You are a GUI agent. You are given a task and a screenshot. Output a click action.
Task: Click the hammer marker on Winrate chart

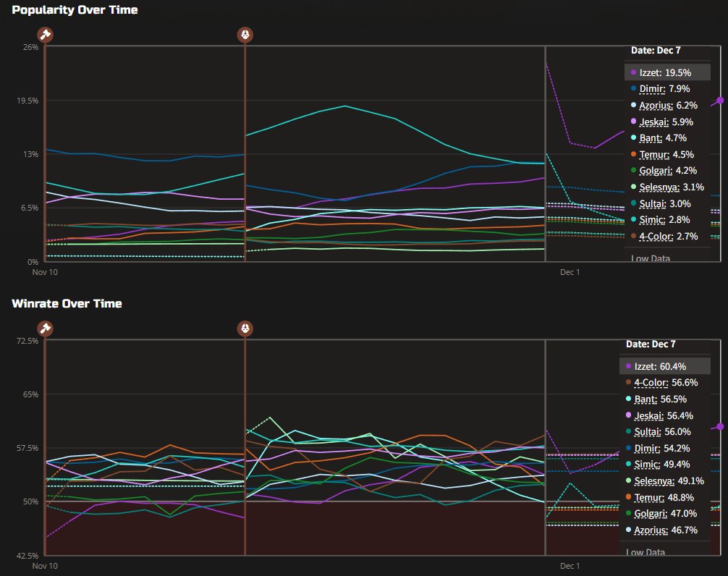(x=45, y=328)
